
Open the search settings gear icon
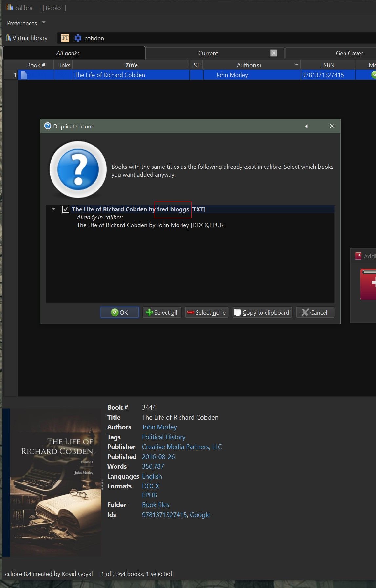(x=78, y=38)
